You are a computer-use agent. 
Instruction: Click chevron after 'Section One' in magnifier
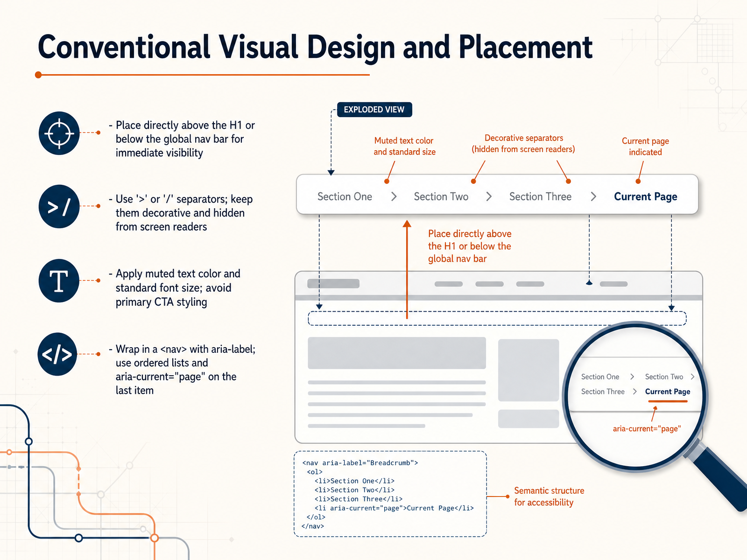tap(632, 377)
